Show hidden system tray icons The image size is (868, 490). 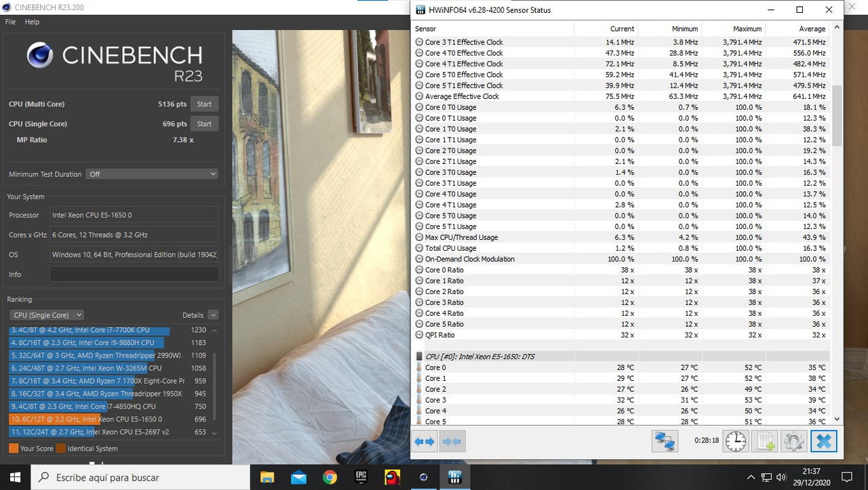(x=751, y=477)
